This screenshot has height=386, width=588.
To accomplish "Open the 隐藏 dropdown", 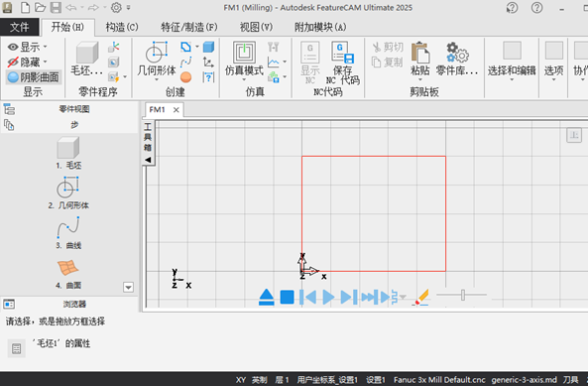I will (28, 62).
